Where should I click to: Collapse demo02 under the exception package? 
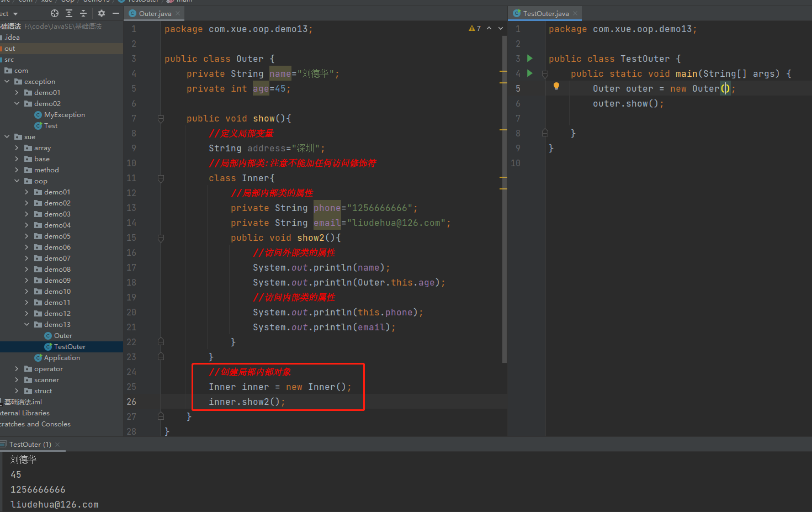point(17,104)
